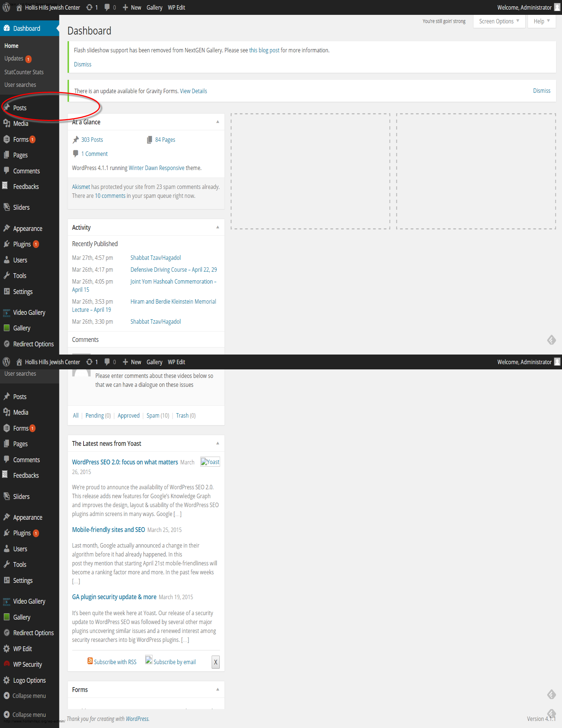
Task: Open Screen Options dropdown
Action: 499,21
